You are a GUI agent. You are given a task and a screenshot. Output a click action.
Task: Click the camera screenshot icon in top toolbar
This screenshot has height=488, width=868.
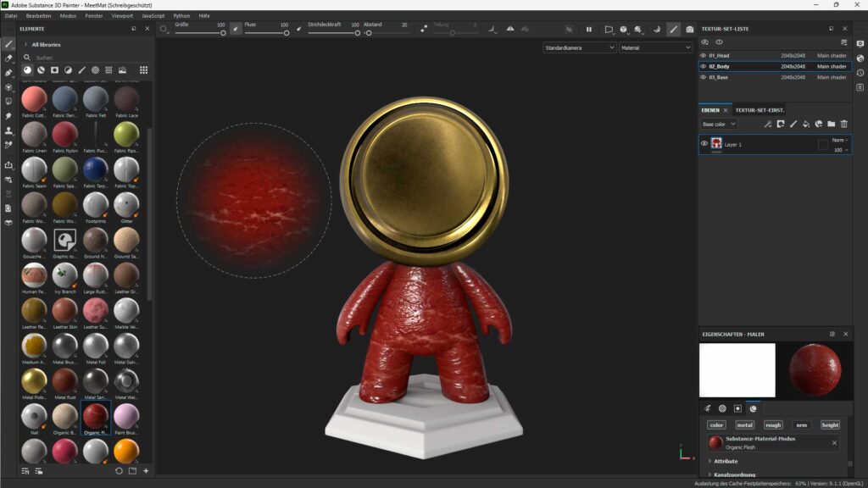tap(689, 30)
